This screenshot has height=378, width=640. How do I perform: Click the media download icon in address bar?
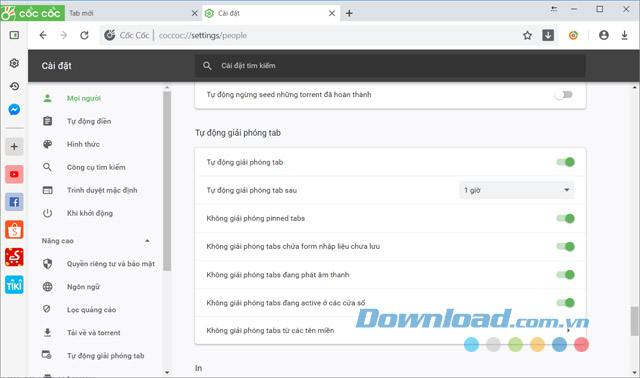click(x=548, y=35)
